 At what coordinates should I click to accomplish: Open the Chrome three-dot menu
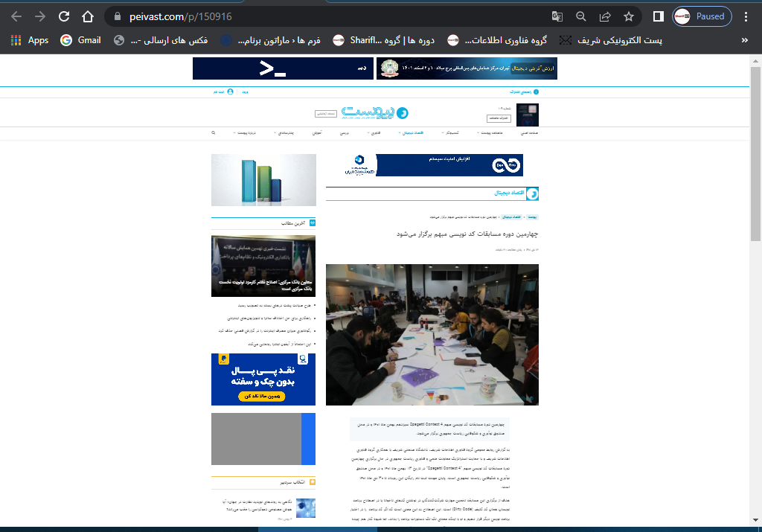(746, 16)
